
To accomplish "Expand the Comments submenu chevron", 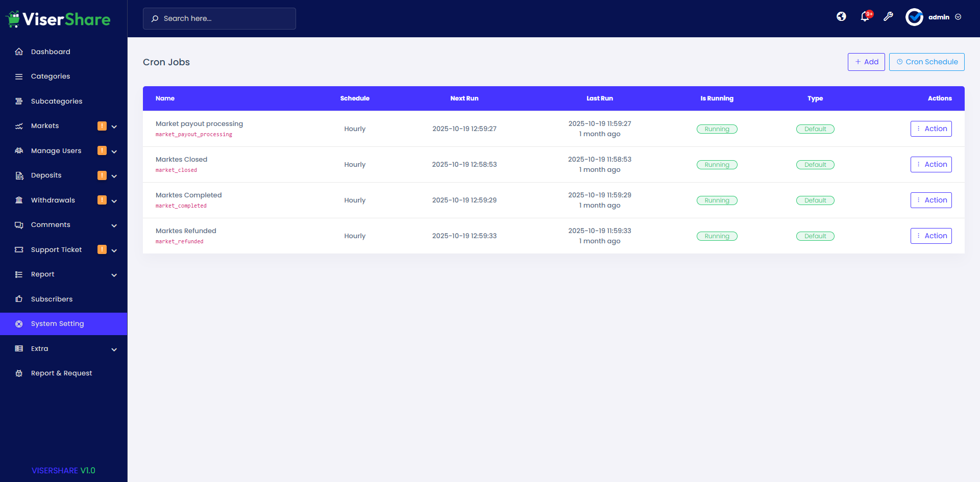I will (114, 225).
